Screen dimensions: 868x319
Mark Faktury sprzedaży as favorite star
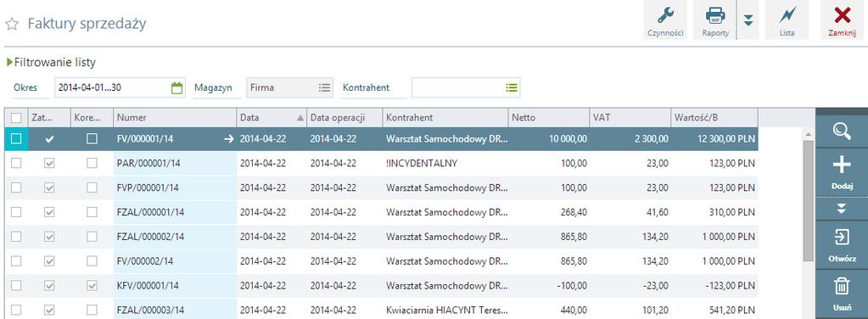(12, 25)
